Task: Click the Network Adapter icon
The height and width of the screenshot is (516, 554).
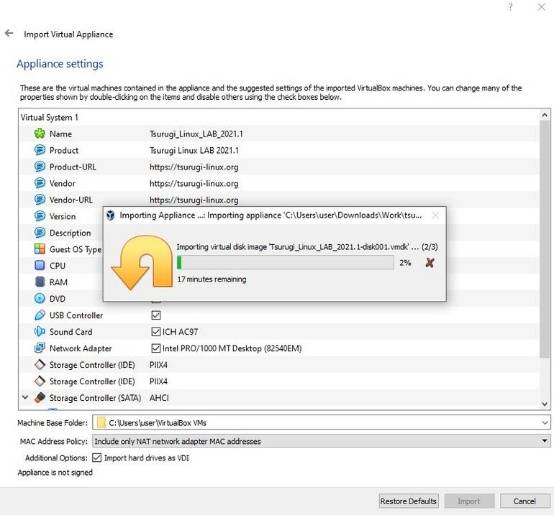Action: pyautogui.click(x=40, y=348)
